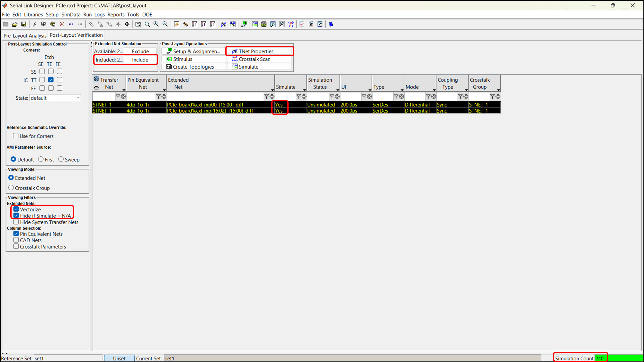This screenshot has width=644, height=362.
Task: Click the Save toolbar icon
Action: pos(24,24)
